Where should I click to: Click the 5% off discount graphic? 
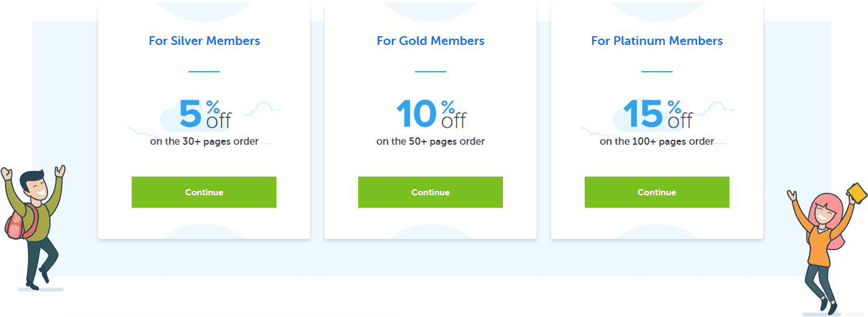tap(205, 114)
